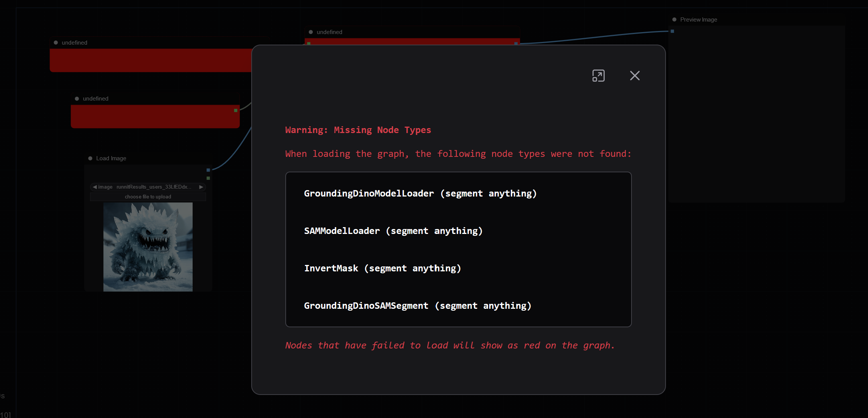Click the expand dialog popout icon

coord(598,76)
